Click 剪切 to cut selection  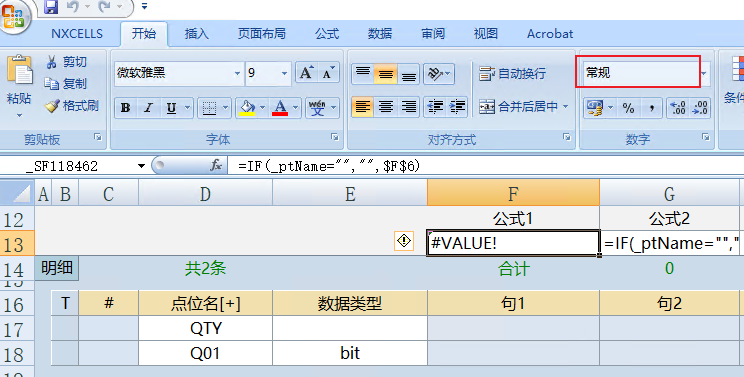tap(66, 62)
